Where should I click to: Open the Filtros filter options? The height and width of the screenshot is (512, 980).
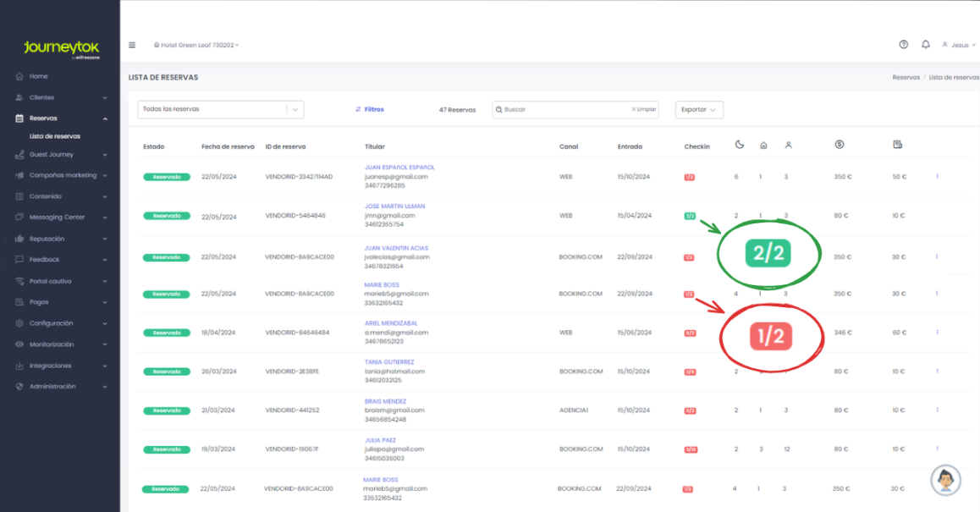370,109
